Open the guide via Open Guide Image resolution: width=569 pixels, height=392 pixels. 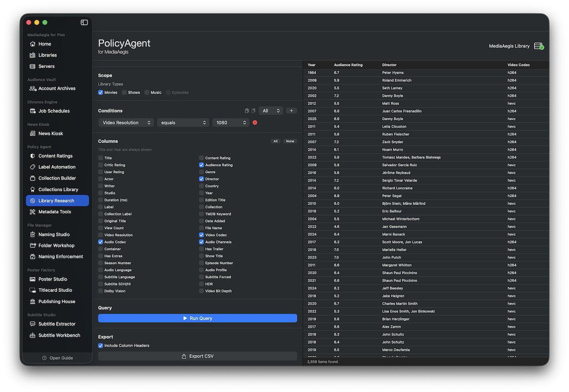(x=58, y=358)
